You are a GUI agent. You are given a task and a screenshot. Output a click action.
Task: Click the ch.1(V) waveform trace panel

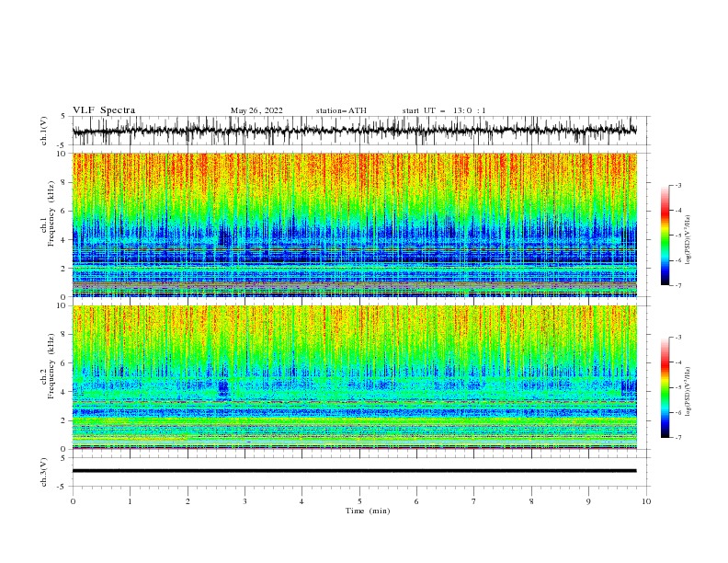pos(361,131)
